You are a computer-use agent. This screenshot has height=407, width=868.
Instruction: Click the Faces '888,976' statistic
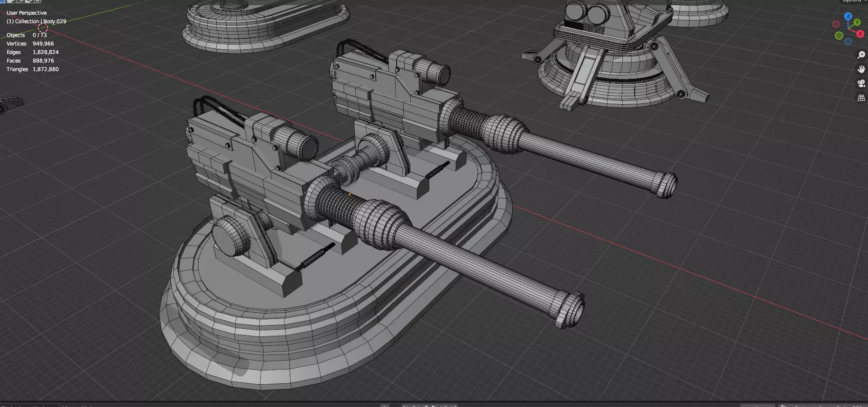(x=43, y=61)
